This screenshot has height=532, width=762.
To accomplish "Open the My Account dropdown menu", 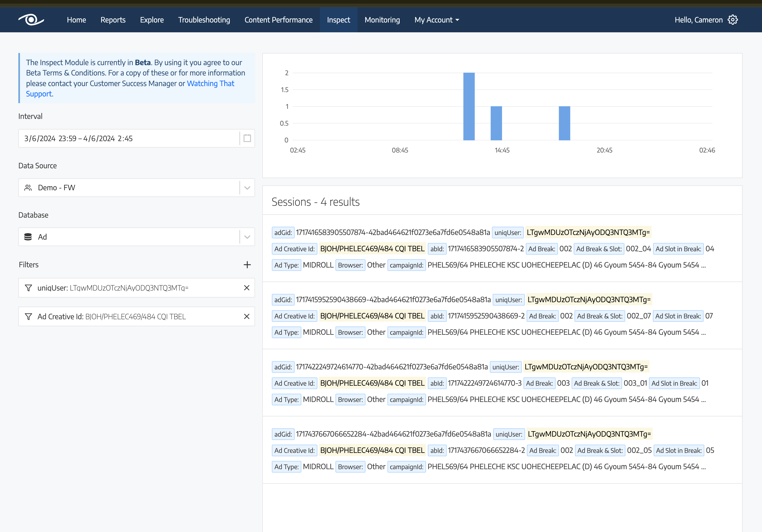I will pyautogui.click(x=437, y=20).
